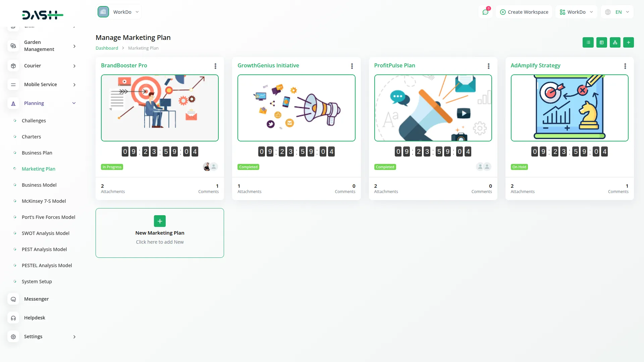Go to Business Plan in sidebar

pyautogui.click(x=37, y=153)
